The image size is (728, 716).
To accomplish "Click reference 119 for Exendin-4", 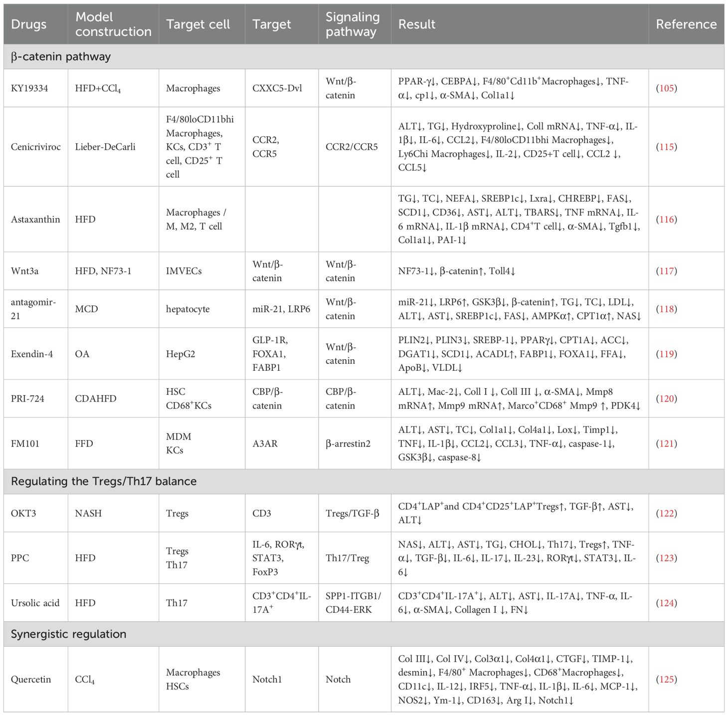I will pyautogui.click(x=666, y=354).
